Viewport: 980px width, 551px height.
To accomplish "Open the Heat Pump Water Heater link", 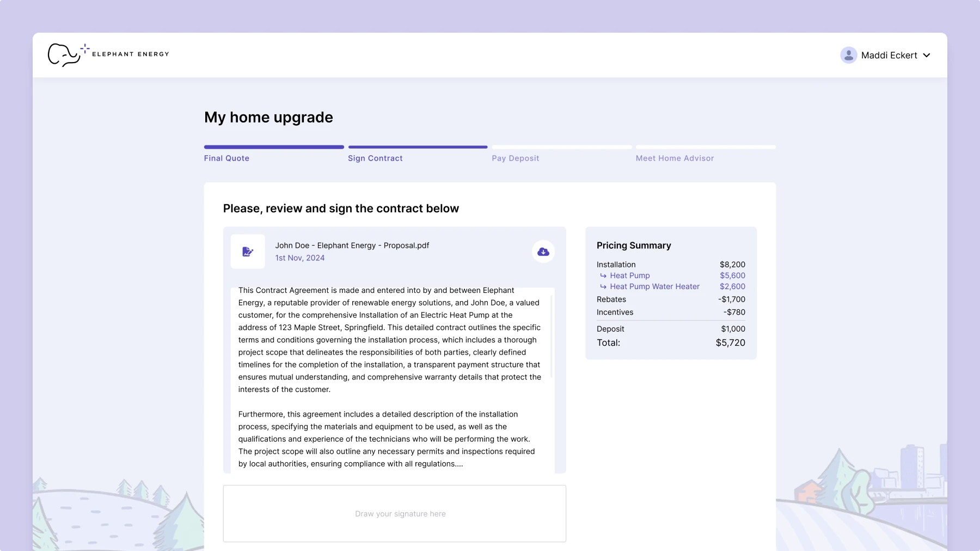I will 654,286.
